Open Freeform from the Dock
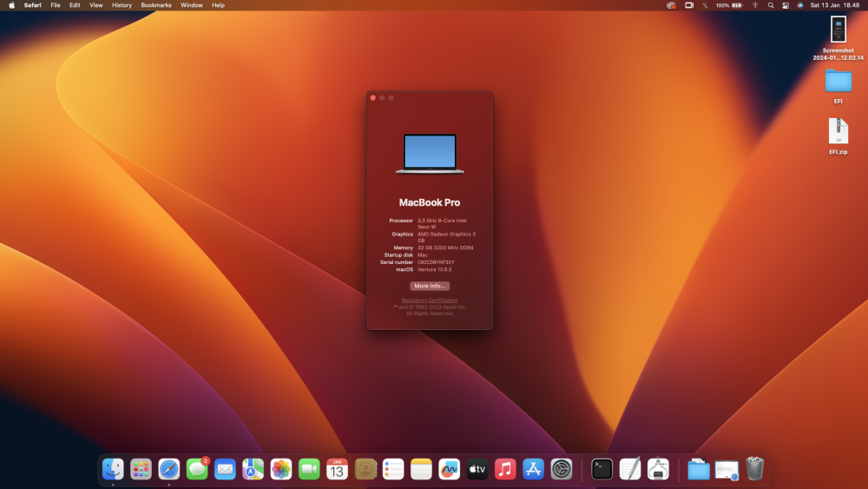 [x=449, y=469]
